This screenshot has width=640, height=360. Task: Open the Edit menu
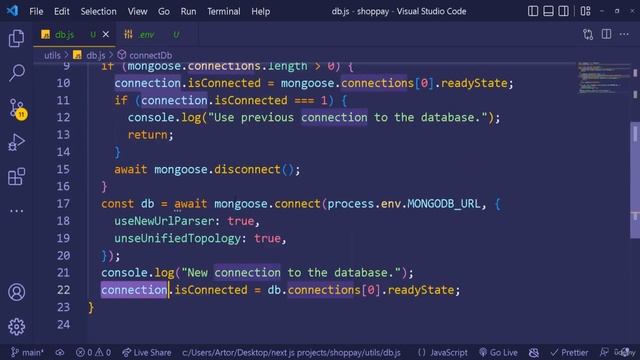pos(62,11)
